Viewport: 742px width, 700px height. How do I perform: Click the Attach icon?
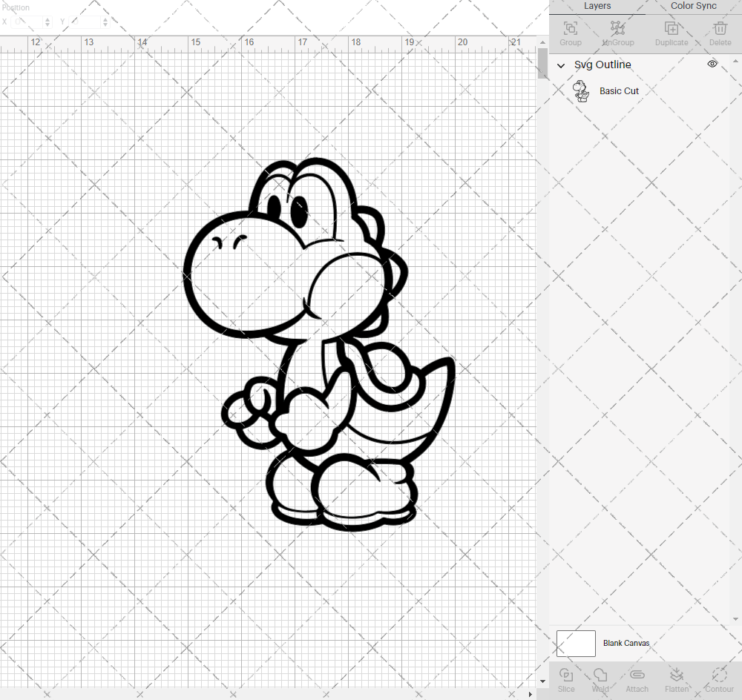[x=637, y=675]
